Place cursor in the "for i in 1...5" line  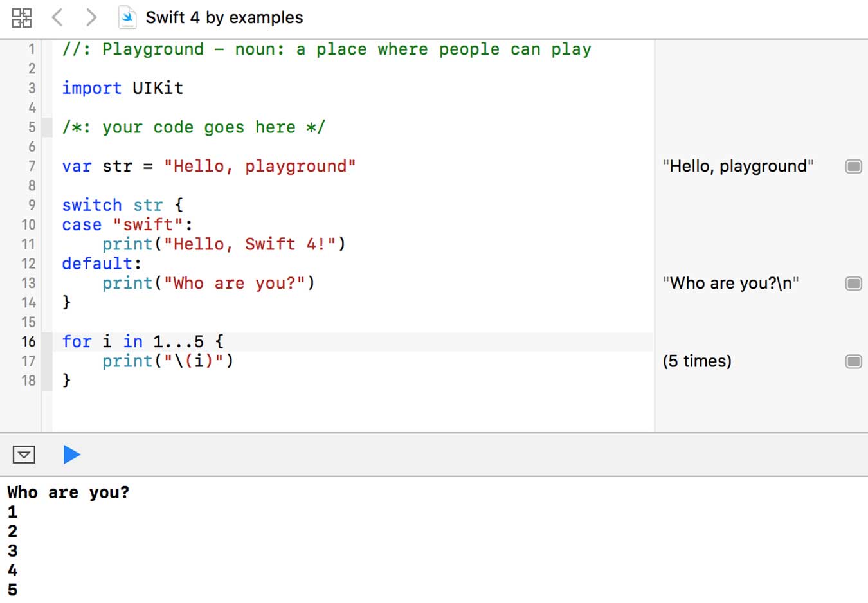143,341
